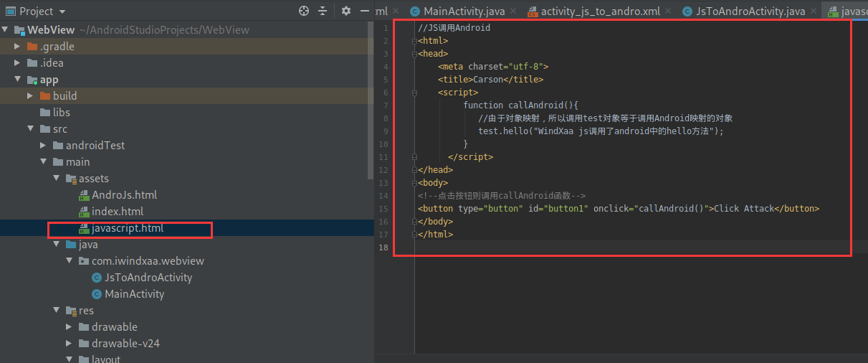Expand the .gradle folder
Screen dimensions: 868x363
[17, 47]
